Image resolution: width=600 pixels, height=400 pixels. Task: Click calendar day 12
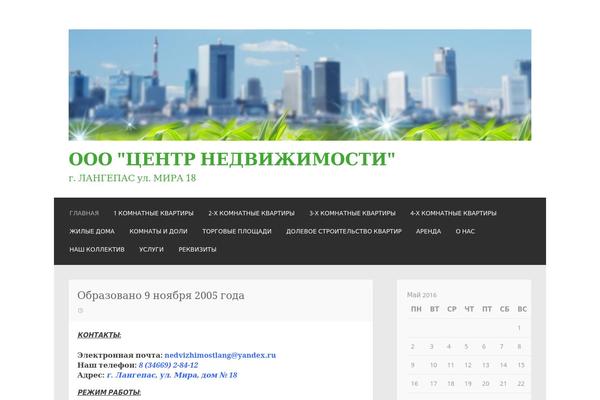tap(468, 365)
